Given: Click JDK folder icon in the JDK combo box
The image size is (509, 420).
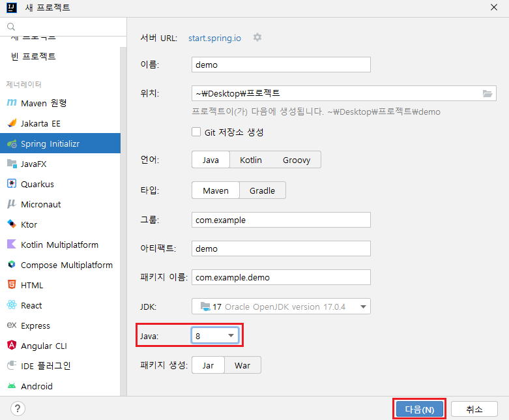Looking at the screenshot, I should point(205,307).
